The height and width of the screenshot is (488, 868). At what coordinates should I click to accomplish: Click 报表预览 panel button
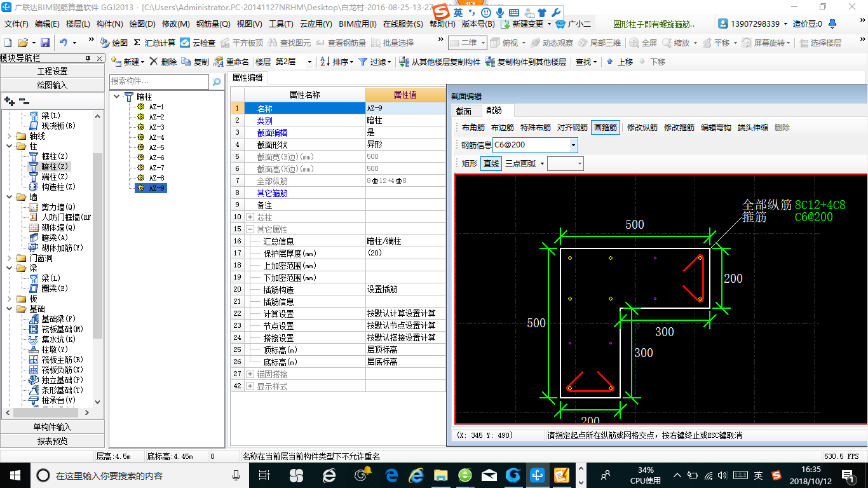(x=52, y=441)
